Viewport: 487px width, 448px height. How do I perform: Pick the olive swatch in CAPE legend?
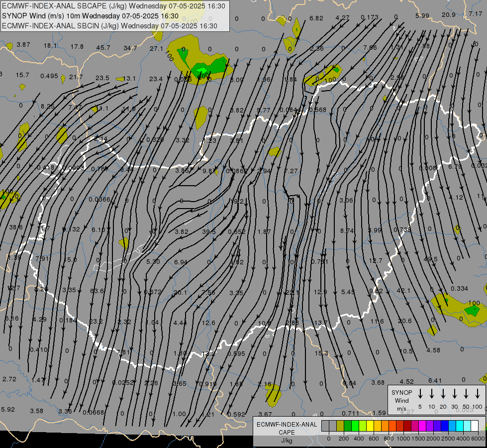click(340, 426)
